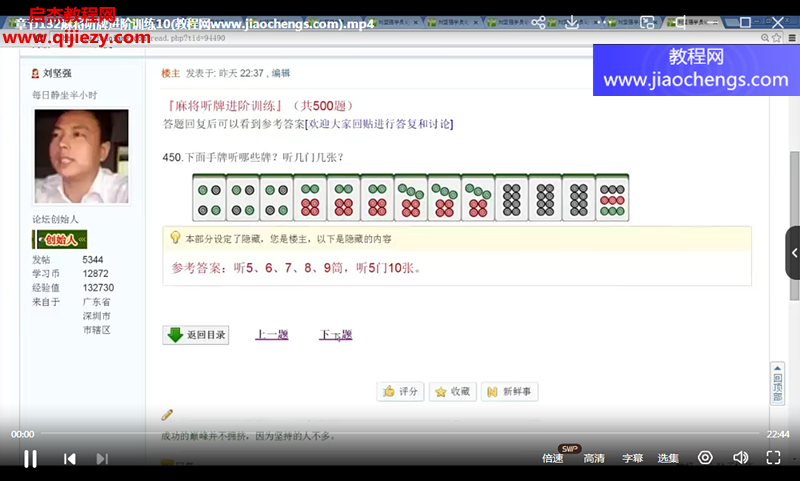
Task: Go to 下一题 next question
Action: [336, 335]
